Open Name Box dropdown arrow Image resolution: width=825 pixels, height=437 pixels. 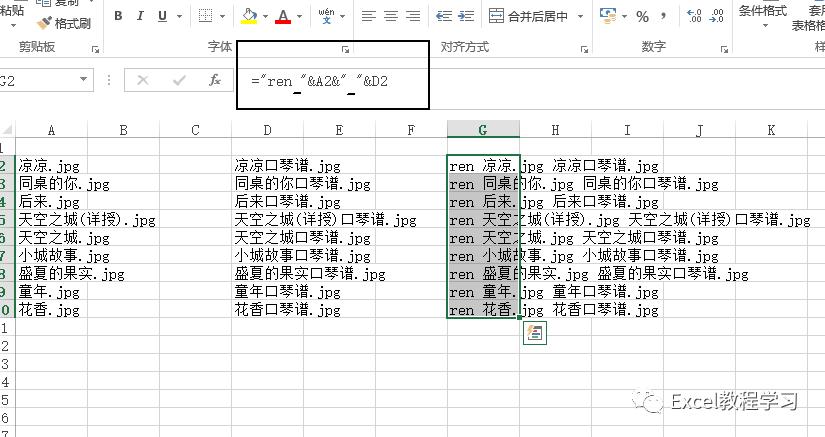coord(84,79)
